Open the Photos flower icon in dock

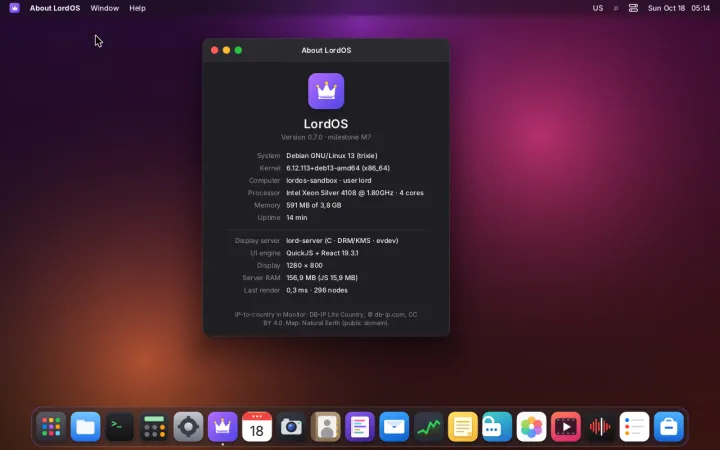pyautogui.click(x=531, y=427)
